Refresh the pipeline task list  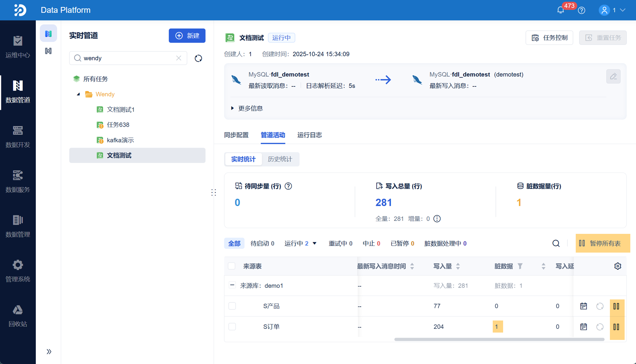click(198, 58)
